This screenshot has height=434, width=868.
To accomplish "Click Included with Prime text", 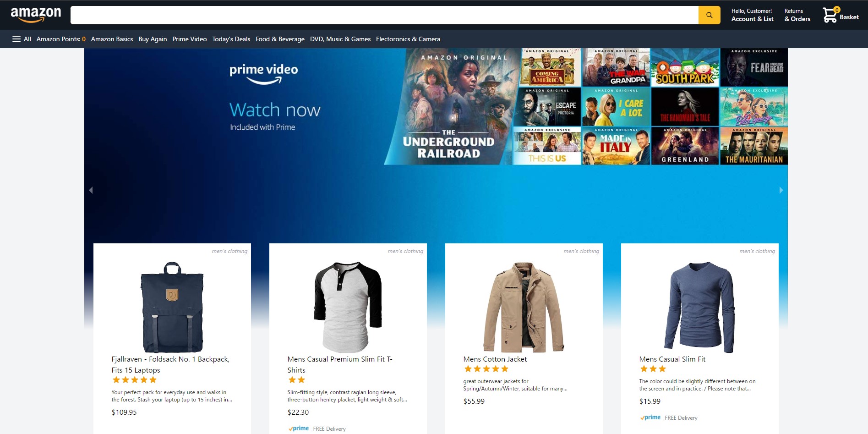I will [x=262, y=127].
